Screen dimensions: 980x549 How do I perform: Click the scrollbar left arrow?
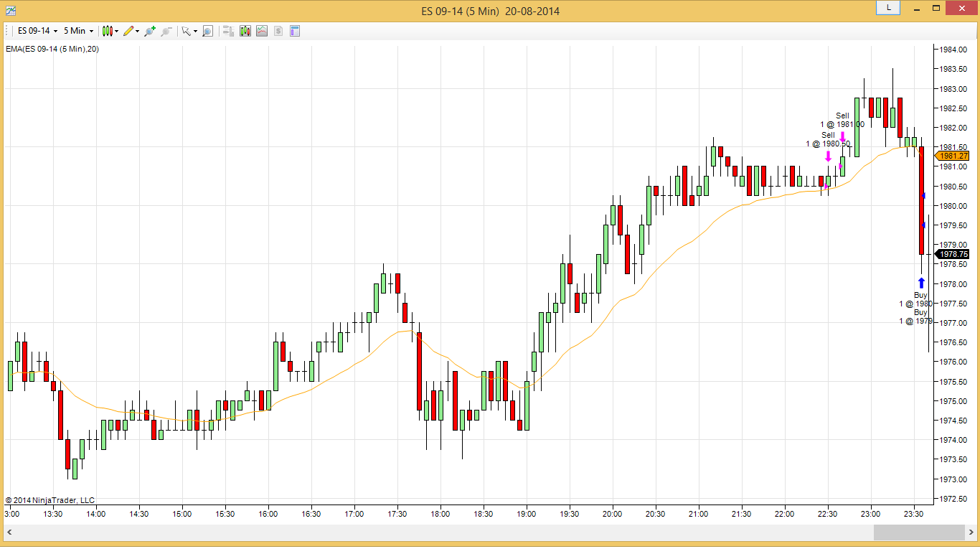(x=10, y=532)
